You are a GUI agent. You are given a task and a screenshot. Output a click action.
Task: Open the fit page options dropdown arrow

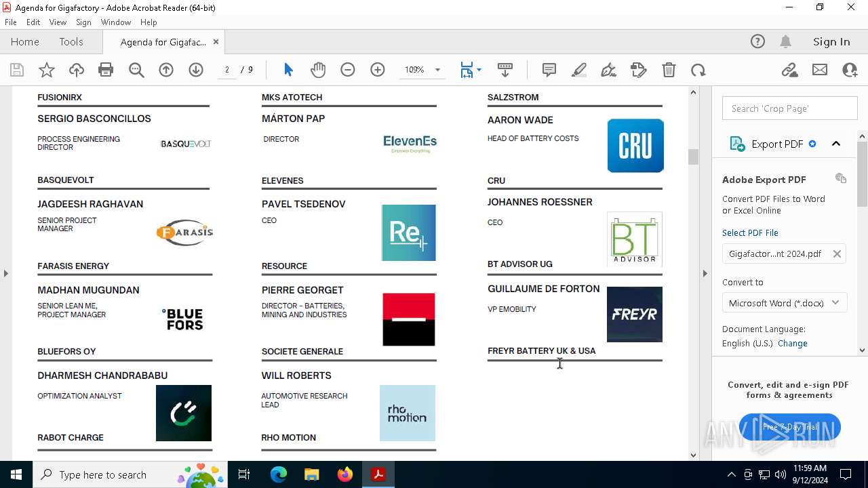click(x=479, y=70)
